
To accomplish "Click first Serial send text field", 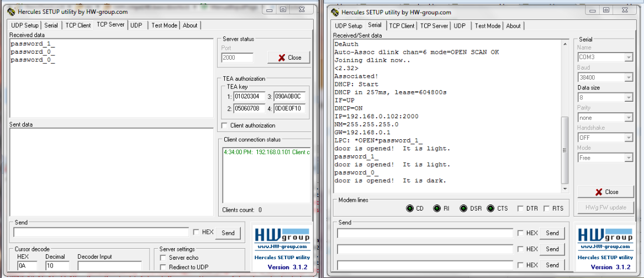I will 425,233.
